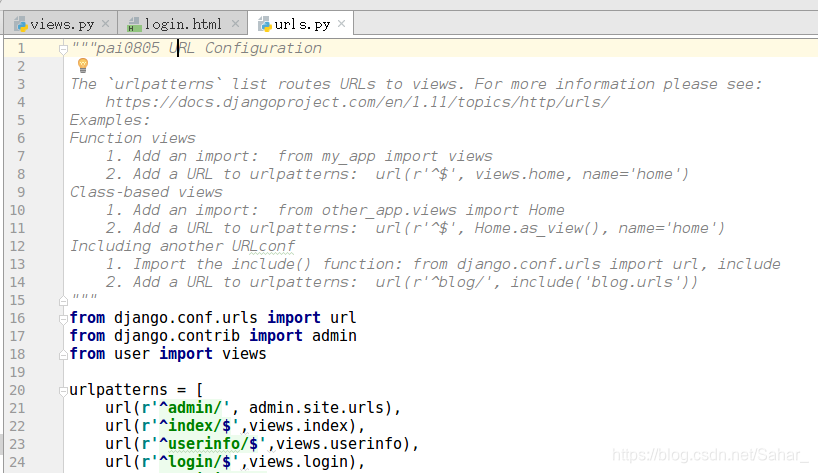818x473 pixels.
Task: Click the docstring end fold marker on line 15
Action: tap(63, 301)
